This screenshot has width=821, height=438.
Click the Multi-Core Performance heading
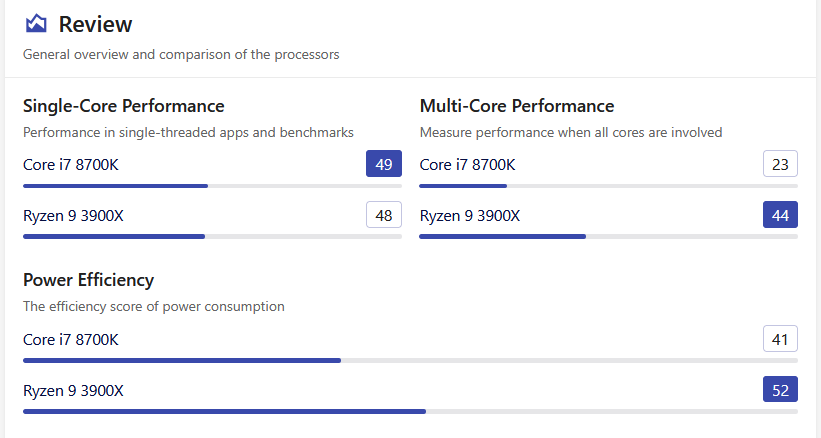(x=517, y=106)
